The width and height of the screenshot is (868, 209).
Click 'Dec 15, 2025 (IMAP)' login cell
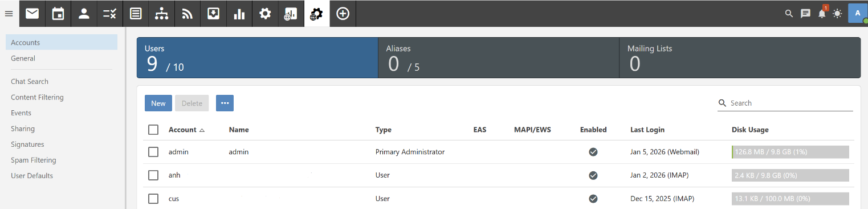(x=662, y=199)
